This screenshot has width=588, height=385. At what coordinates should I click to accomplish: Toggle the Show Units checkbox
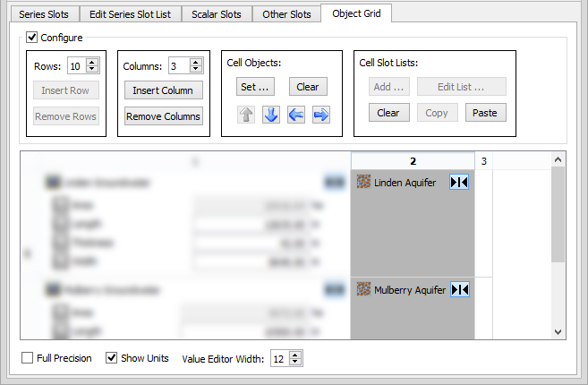pos(112,358)
